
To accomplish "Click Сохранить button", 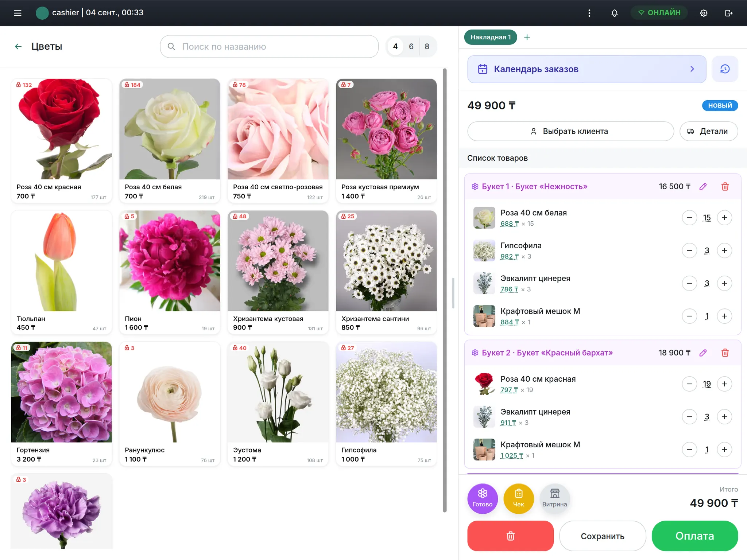I will click(603, 536).
